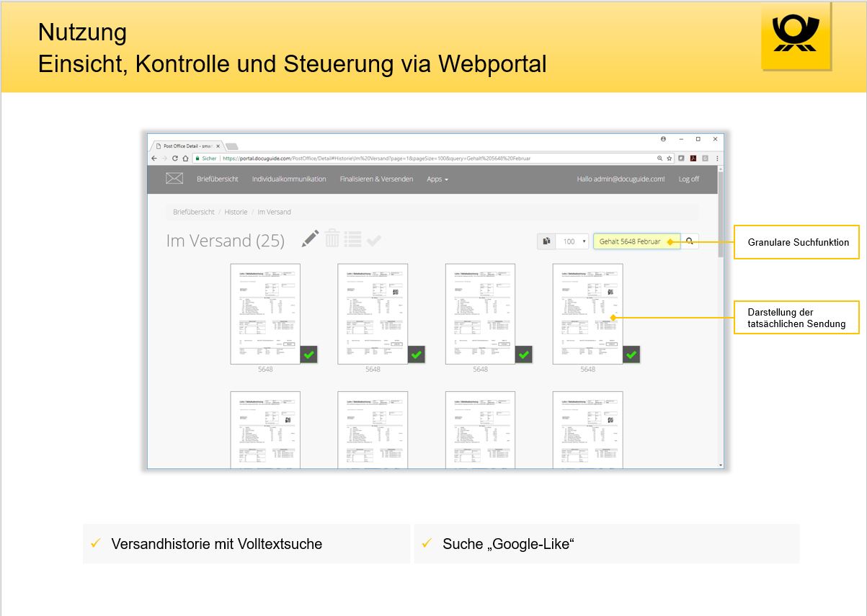This screenshot has height=616, width=867.
Task: Click the pencil edit icon
Action: coord(310,239)
